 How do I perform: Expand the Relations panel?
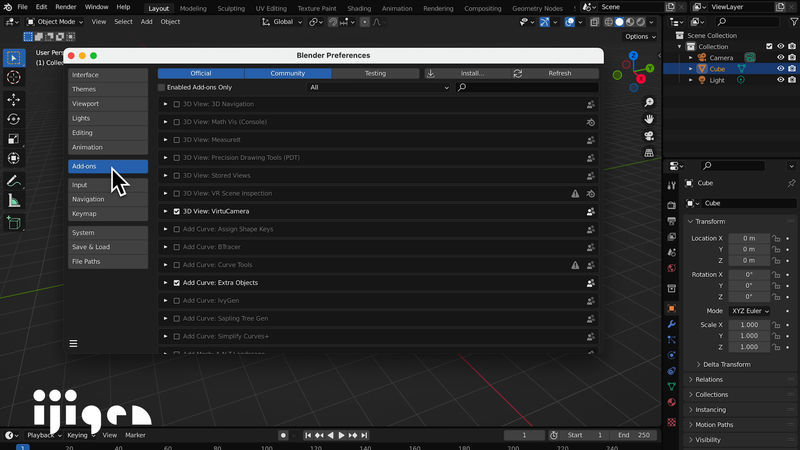tap(708, 380)
